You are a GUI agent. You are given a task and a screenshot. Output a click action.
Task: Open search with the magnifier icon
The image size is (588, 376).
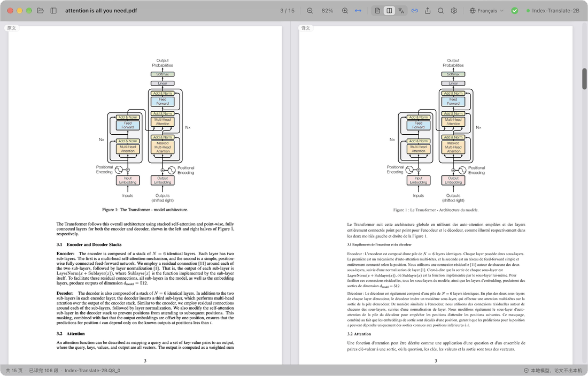pyautogui.click(x=440, y=11)
